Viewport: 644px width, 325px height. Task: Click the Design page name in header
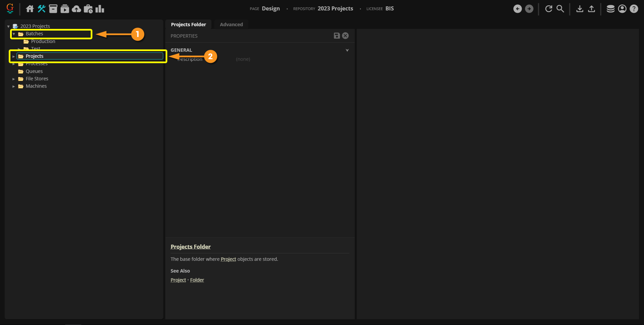[x=271, y=9]
